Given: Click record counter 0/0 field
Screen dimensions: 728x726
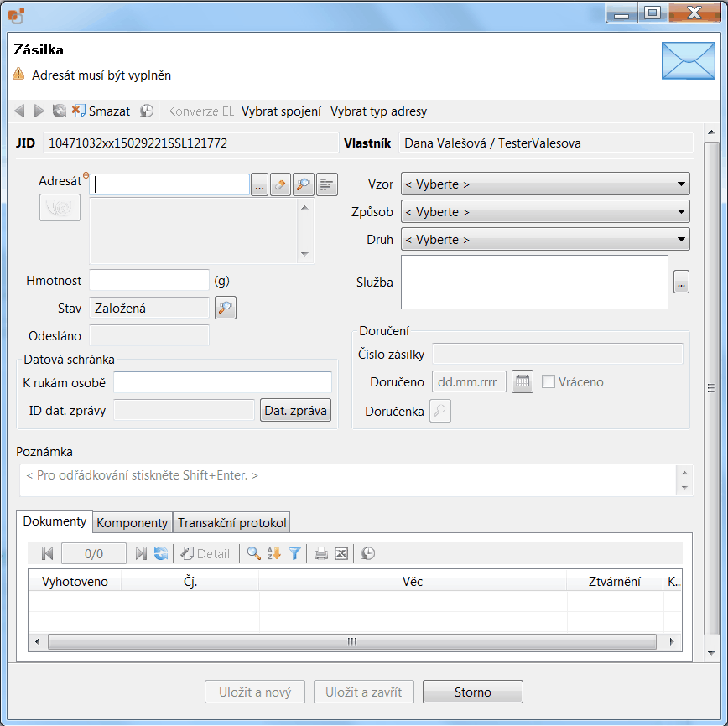Looking at the screenshot, I should (94, 553).
